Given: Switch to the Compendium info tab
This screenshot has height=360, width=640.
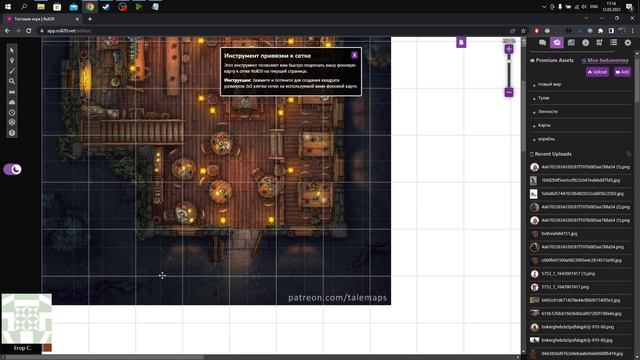Looking at the screenshot, I should 585,42.
